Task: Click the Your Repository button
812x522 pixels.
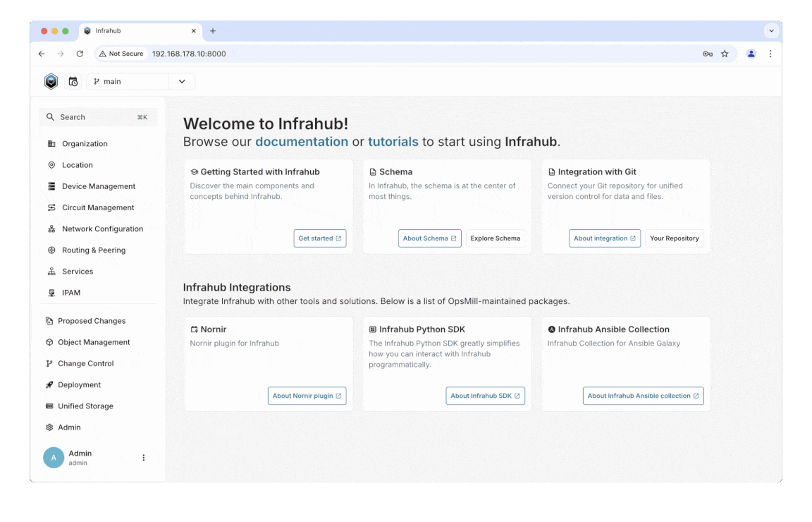Action: click(x=675, y=238)
